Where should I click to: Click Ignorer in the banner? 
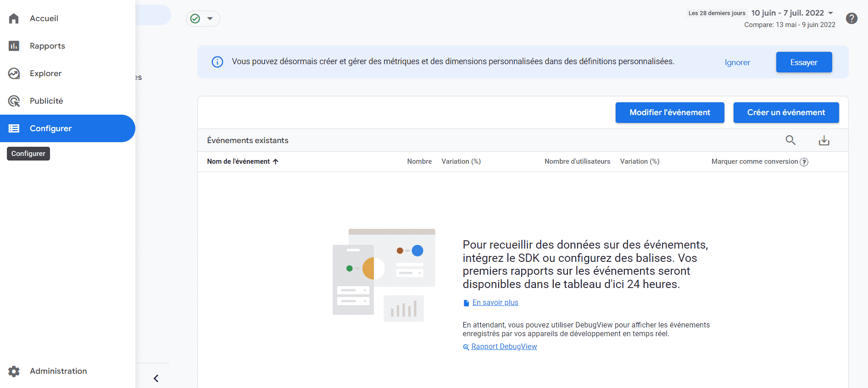[x=737, y=62]
